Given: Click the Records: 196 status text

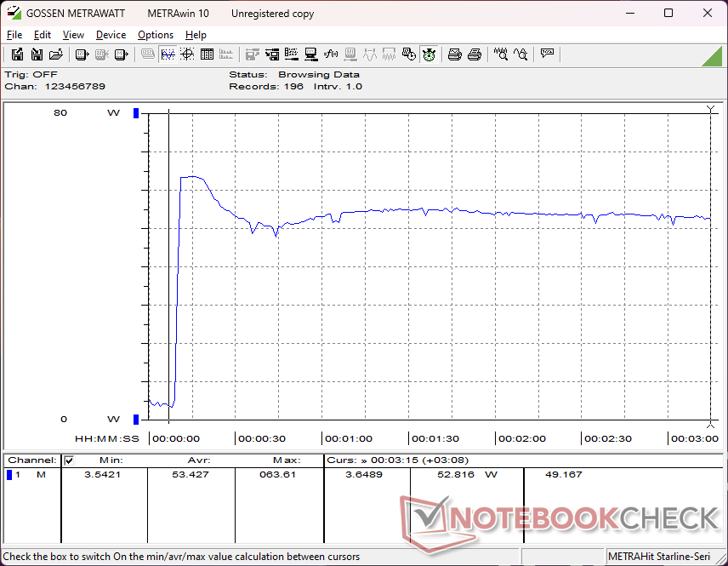Looking at the screenshot, I should click(x=266, y=87).
